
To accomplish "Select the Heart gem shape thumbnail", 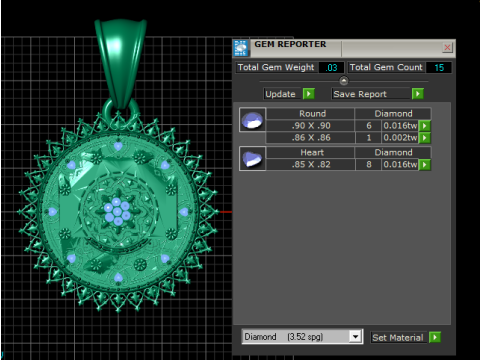I will (253, 159).
